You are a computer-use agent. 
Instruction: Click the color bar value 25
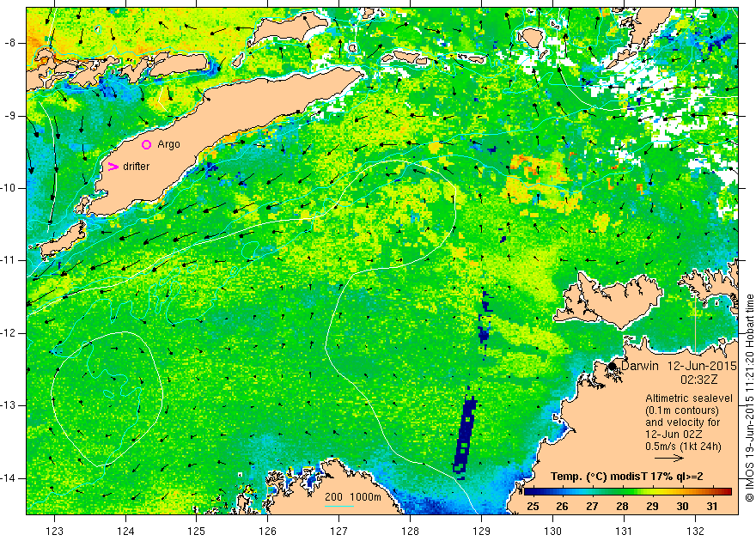(x=533, y=507)
